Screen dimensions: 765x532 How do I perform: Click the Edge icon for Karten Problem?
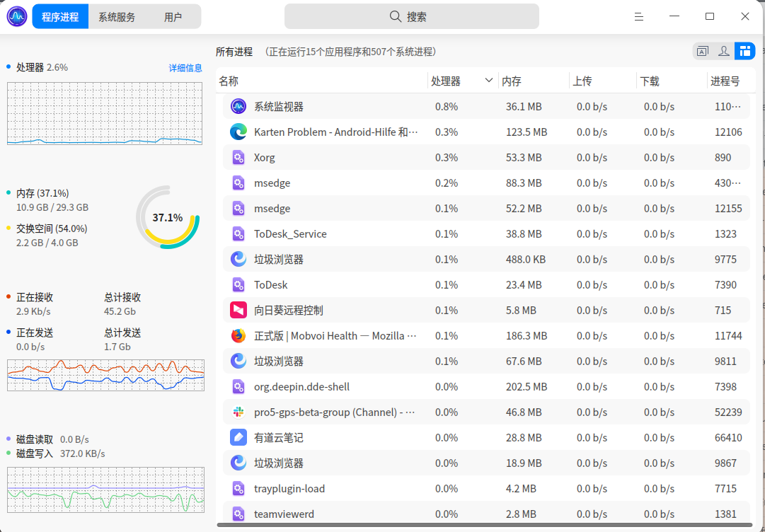click(x=238, y=132)
